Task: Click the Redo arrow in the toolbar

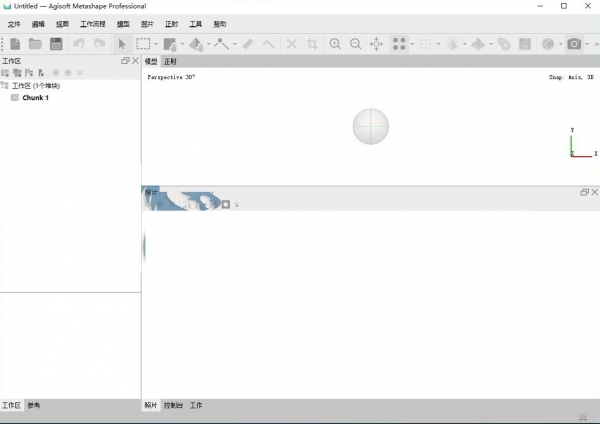Action: click(99, 44)
